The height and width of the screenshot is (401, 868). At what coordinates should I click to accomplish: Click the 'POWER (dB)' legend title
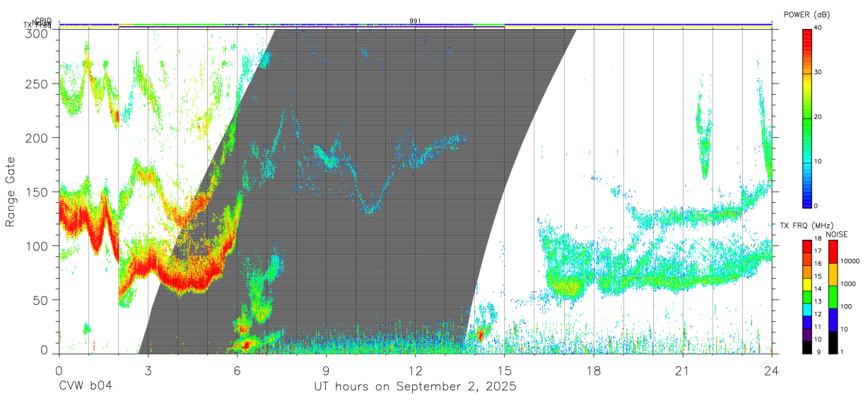click(x=807, y=15)
